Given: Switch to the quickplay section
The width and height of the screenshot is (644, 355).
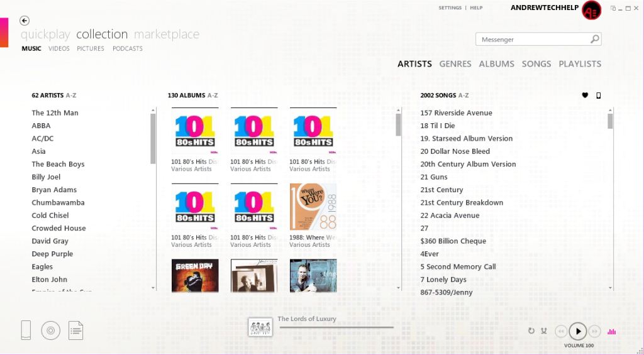Looking at the screenshot, I should 45,34.
